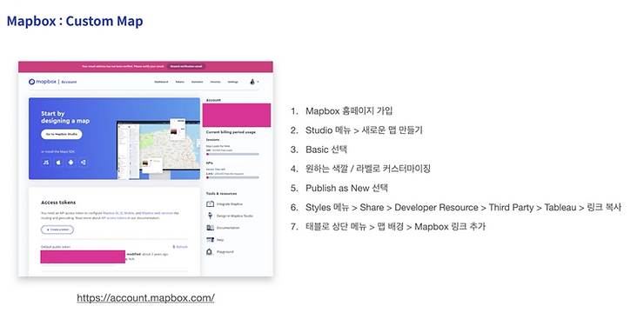Viewport: 644px width, 313px height.
Task: Click the Mapbox logo in the header
Action: [43, 82]
